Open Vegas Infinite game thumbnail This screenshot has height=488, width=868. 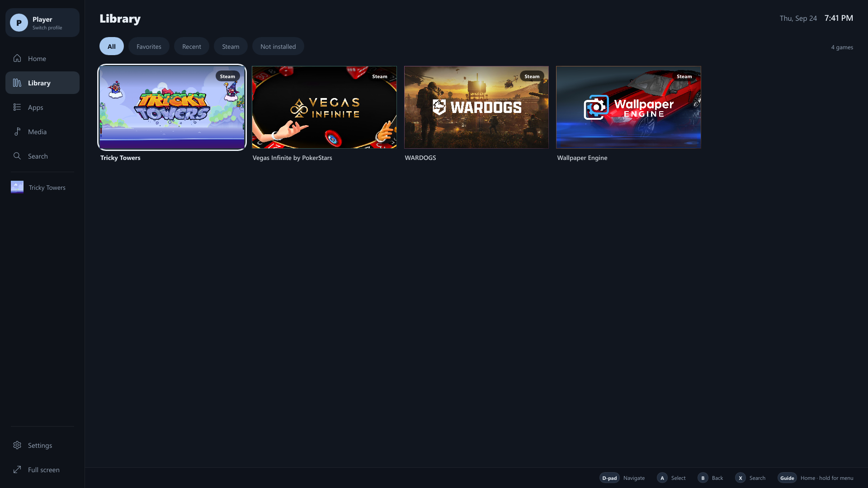324,107
